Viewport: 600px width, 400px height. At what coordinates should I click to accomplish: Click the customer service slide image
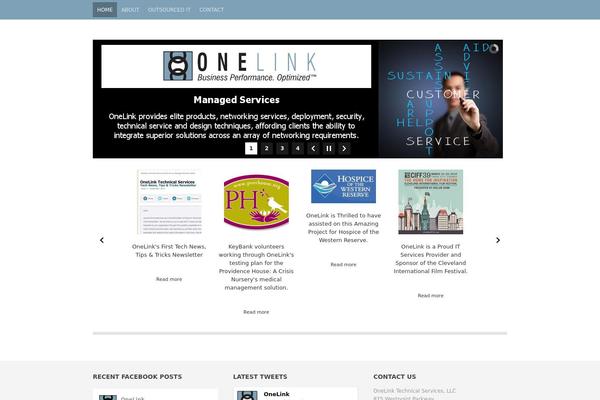click(x=440, y=99)
